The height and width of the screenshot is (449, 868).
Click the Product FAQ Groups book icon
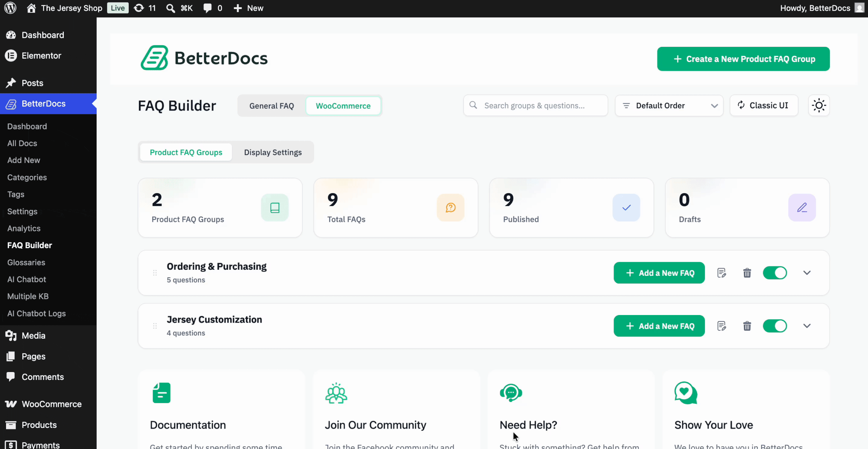pos(274,208)
